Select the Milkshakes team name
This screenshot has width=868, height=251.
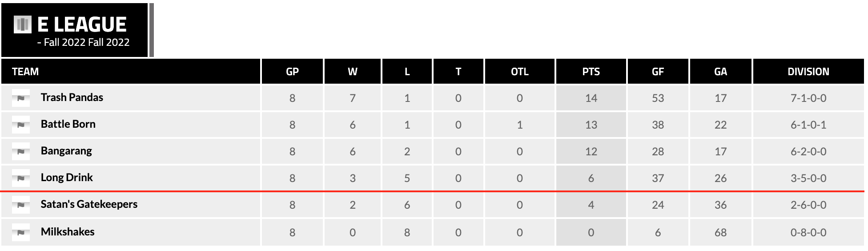click(68, 232)
